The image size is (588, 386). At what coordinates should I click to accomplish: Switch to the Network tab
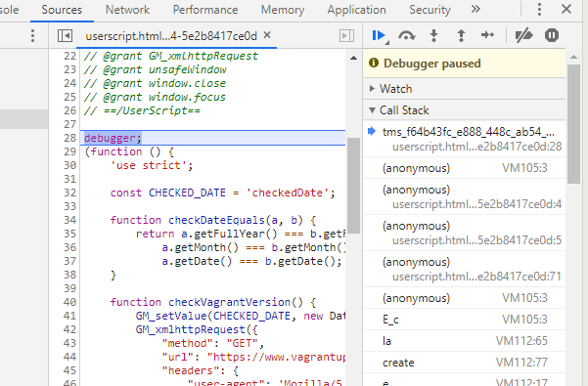(127, 10)
